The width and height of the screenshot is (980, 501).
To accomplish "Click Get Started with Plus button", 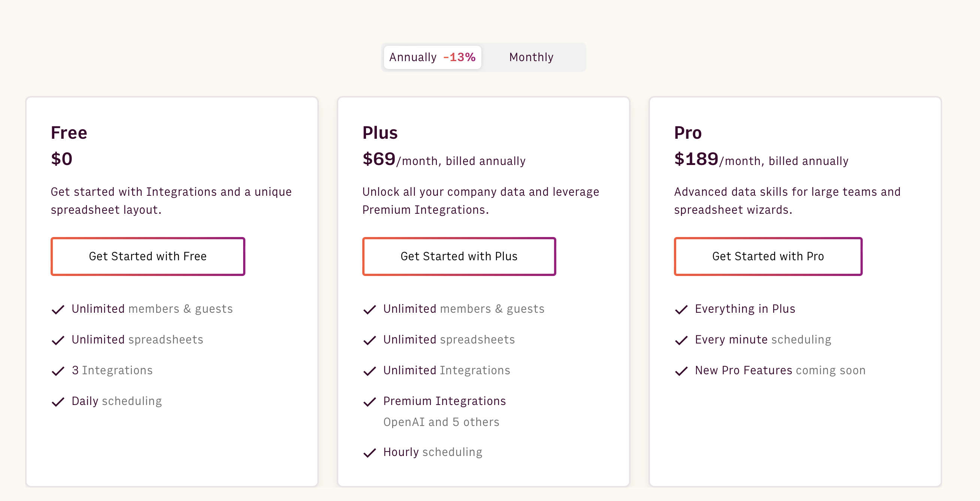I will tap(459, 256).
